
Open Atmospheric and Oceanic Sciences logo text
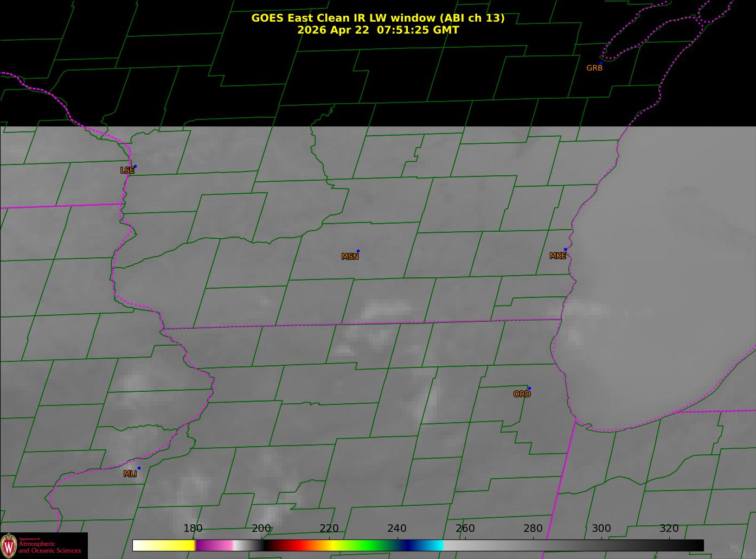click(49, 546)
